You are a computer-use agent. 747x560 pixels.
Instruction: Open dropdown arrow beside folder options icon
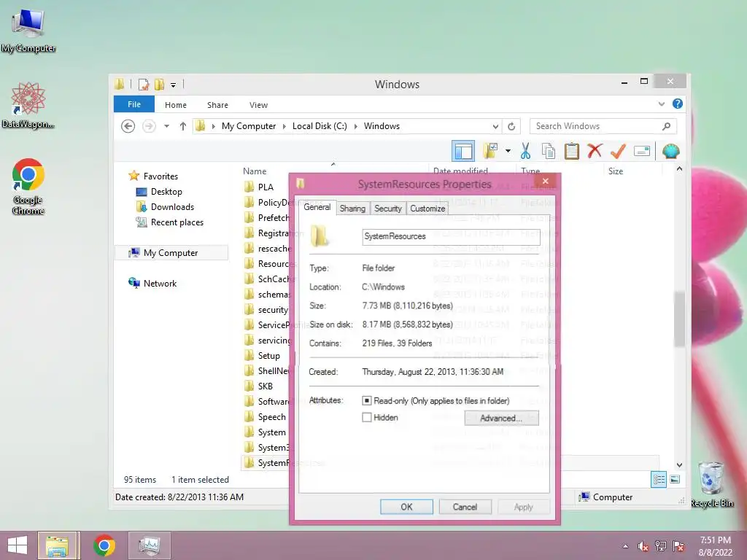pyautogui.click(x=508, y=152)
